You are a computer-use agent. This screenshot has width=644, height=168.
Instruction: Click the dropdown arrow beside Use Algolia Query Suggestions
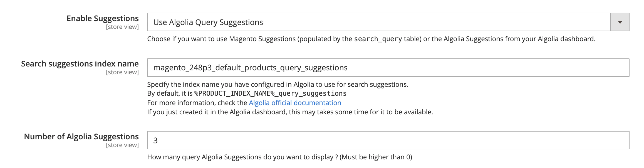620,21
